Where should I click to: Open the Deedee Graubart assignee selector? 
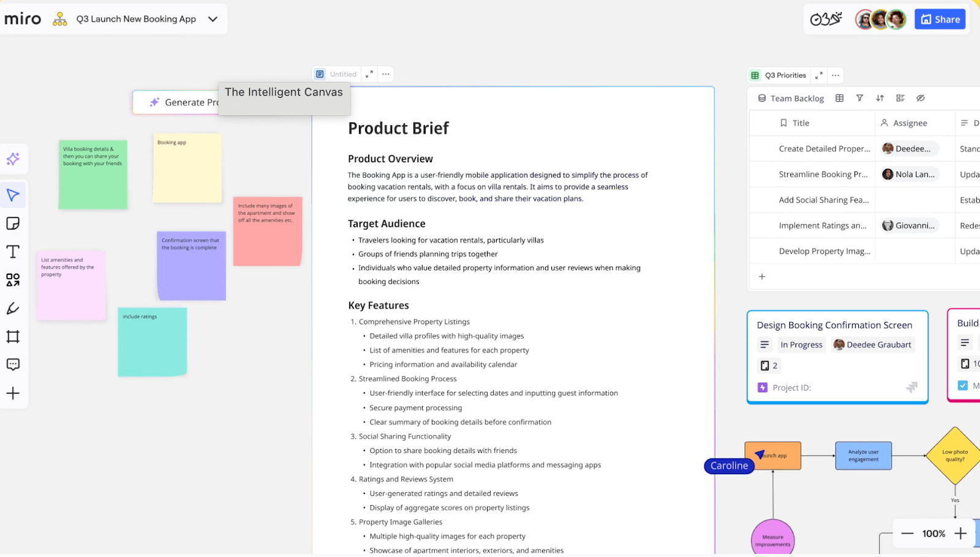coord(872,345)
